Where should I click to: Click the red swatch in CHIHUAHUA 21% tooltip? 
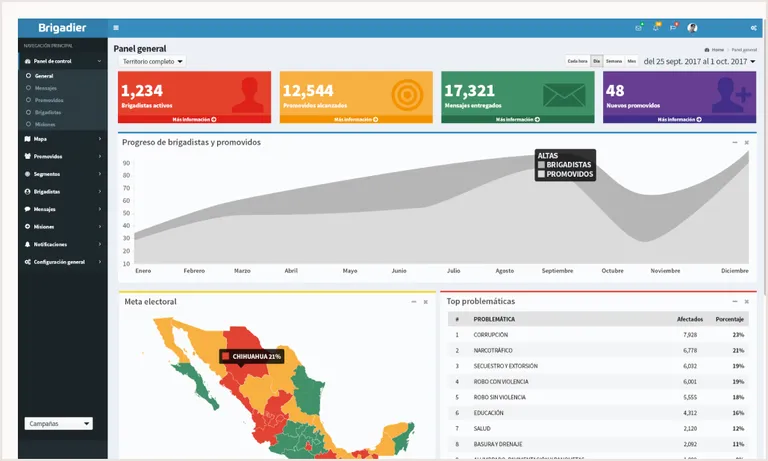(226, 356)
